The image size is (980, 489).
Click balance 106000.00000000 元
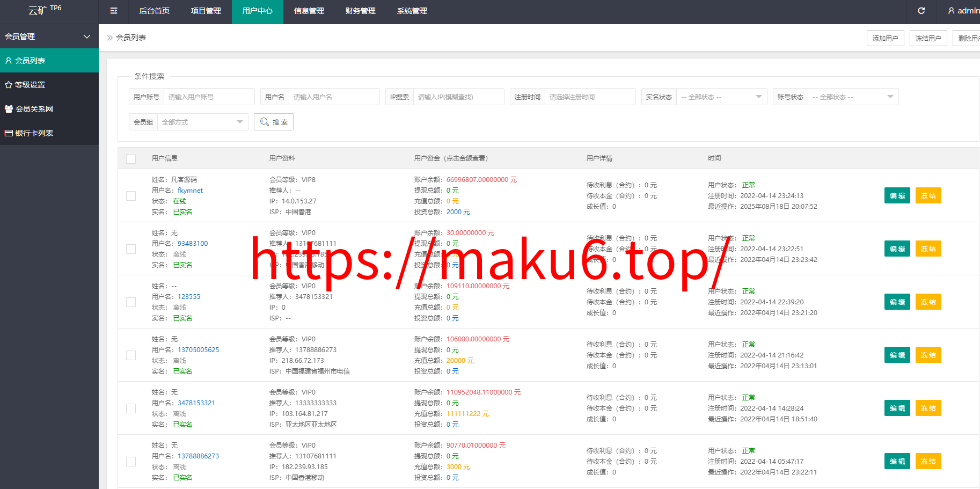tap(478, 339)
